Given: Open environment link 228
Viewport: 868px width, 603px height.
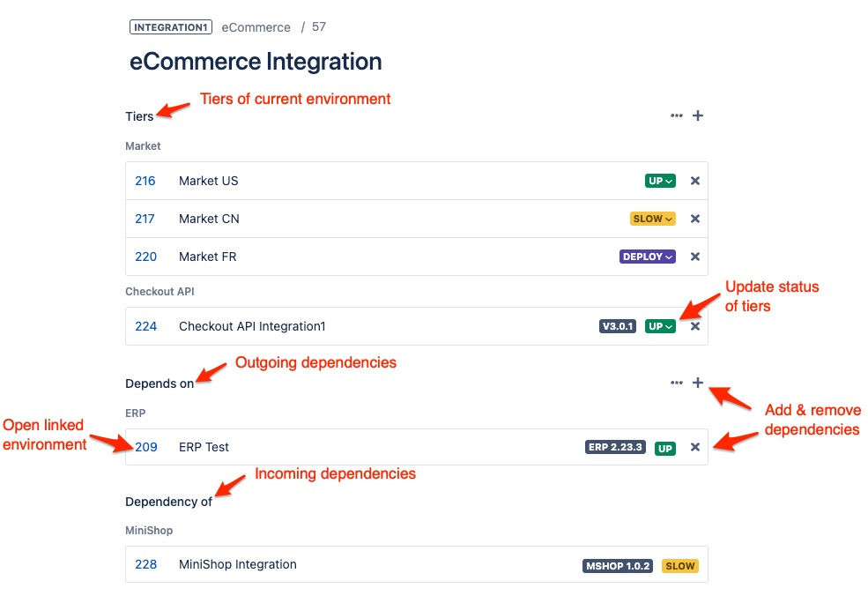Looking at the screenshot, I should click(x=145, y=564).
